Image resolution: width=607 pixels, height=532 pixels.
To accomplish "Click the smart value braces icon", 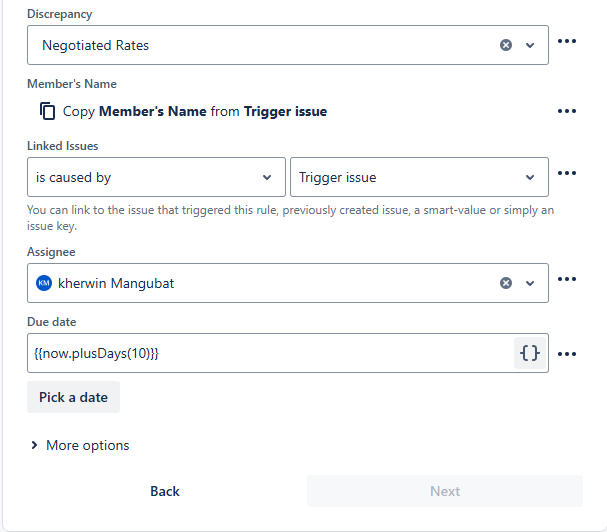I will [x=530, y=353].
